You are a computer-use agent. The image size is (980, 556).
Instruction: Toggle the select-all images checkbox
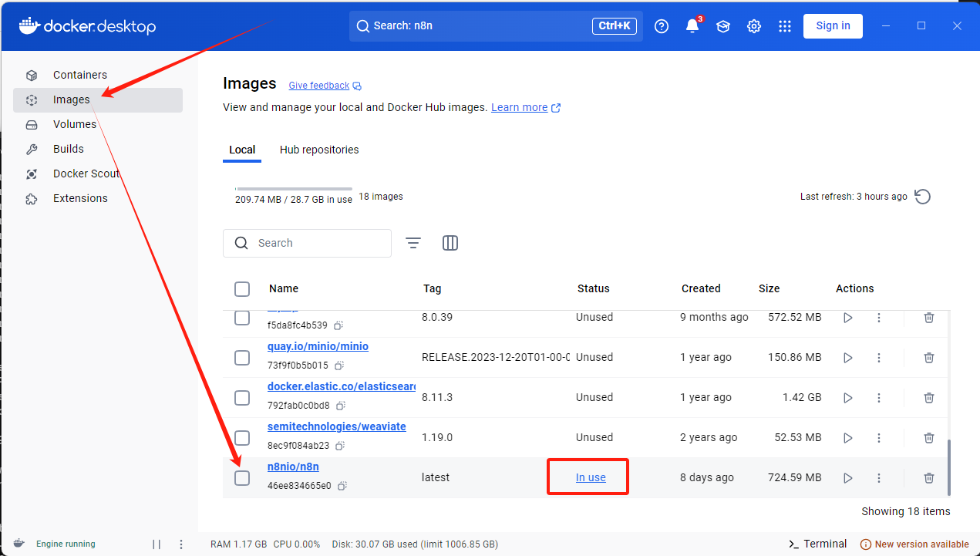point(242,289)
